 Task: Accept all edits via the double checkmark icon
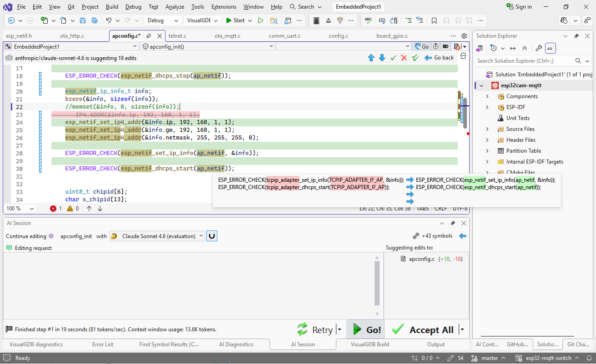(415, 58)
